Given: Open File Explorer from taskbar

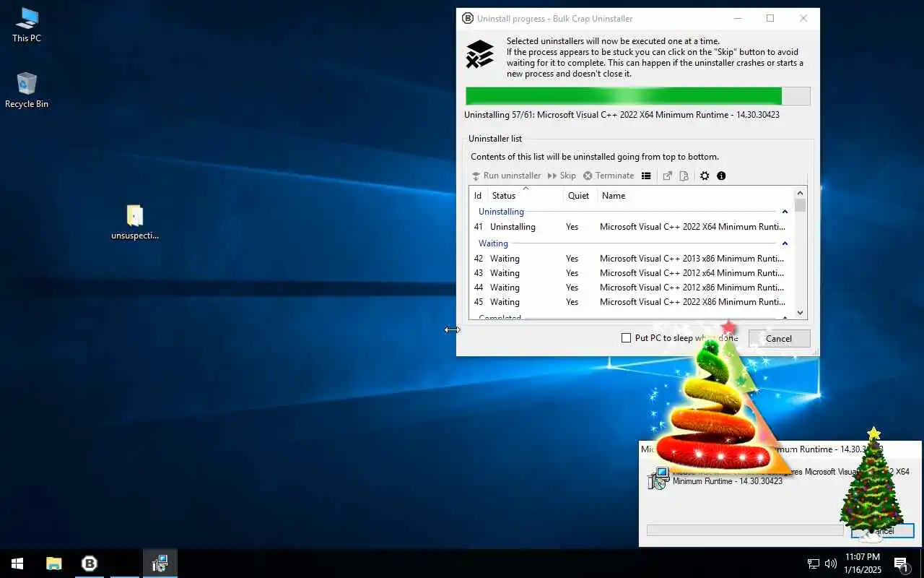Looking at the screenshot, I should pyautogui.click(x=53, y=564).
